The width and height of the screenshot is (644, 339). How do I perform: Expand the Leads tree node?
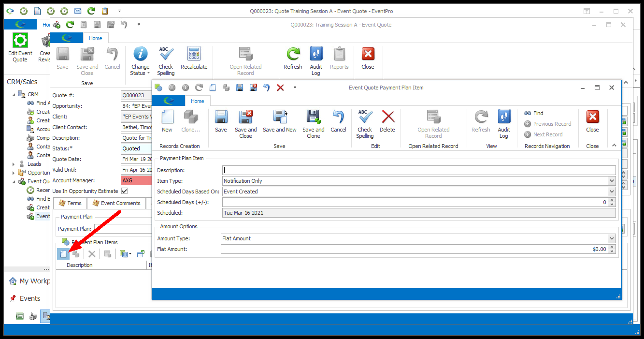coord(14,164)
